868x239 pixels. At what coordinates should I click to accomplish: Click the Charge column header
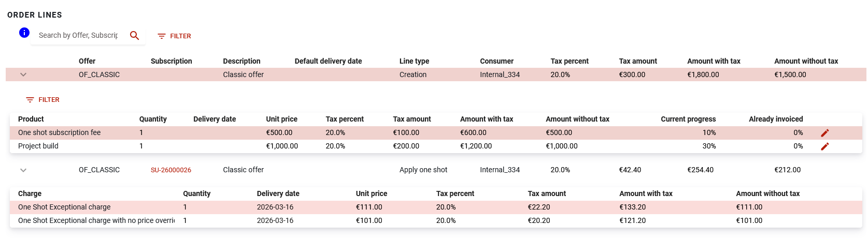tap(30, 193)
